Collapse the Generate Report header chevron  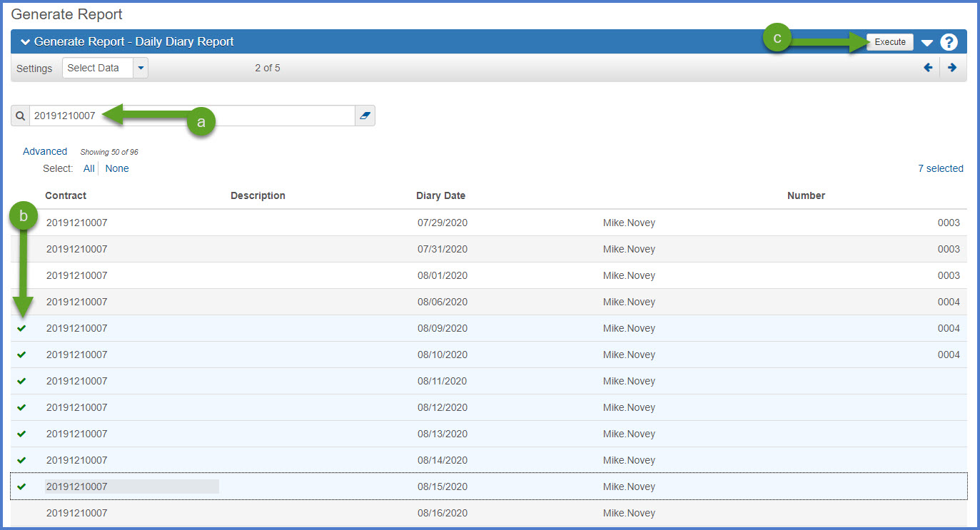(x=25, y=42)
